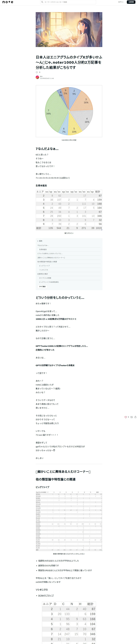This screenshot has height=644, width=138.
Task: Jump to ソシオニクス in contents
Action: (x=44, y=270)
